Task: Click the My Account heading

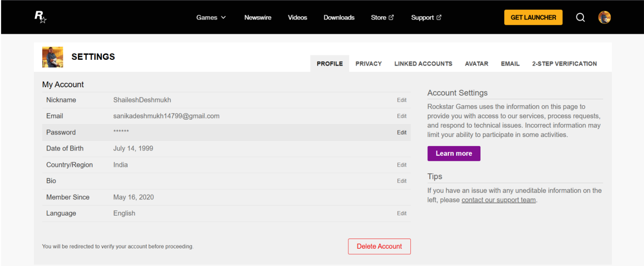Action: coord(63,85)
